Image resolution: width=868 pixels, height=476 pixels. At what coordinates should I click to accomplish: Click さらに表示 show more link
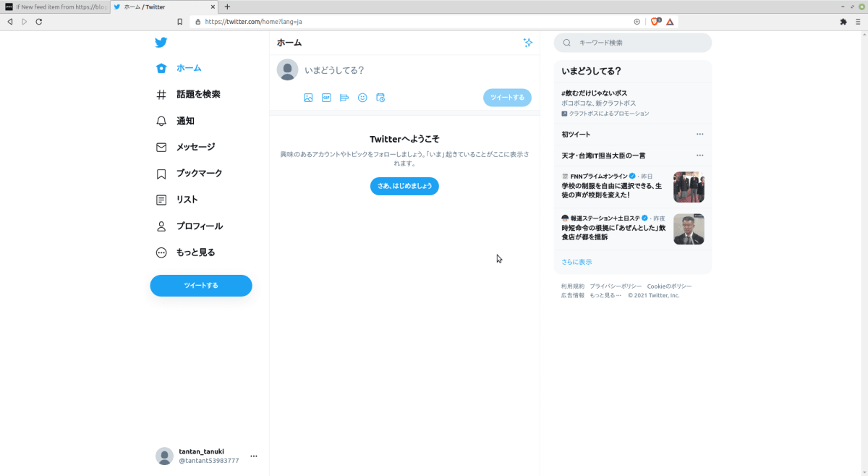point(576,262)
